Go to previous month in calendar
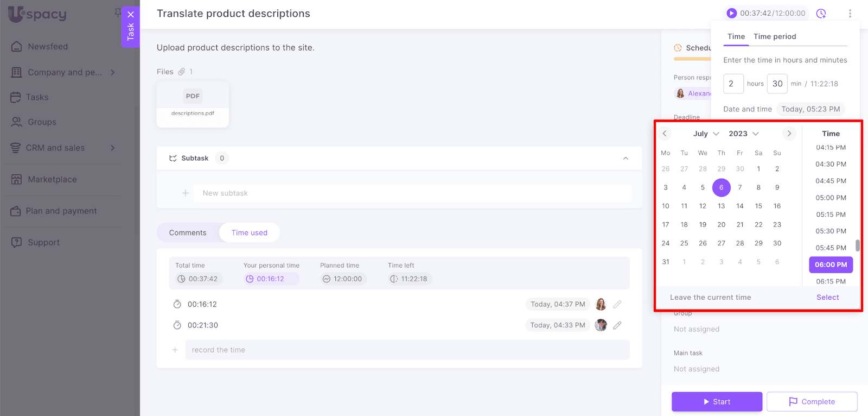868x416 pixels. click(x=665, y=134)
